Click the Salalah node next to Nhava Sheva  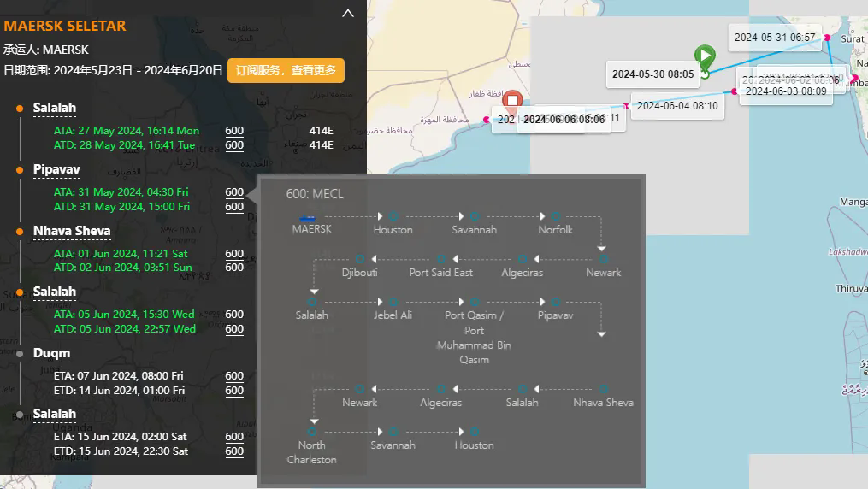tap(522, 389)
